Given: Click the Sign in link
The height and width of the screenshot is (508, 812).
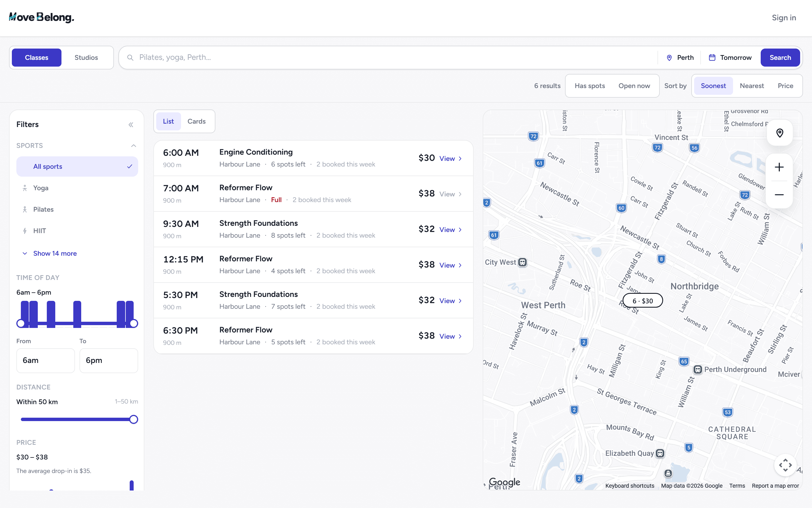Looking at the screenshot, I should click(784, 17).
